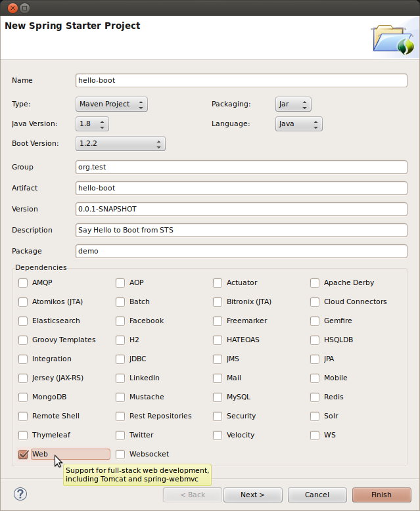Close the New Spring Starter Project window
420x511 pixels.
12,8
